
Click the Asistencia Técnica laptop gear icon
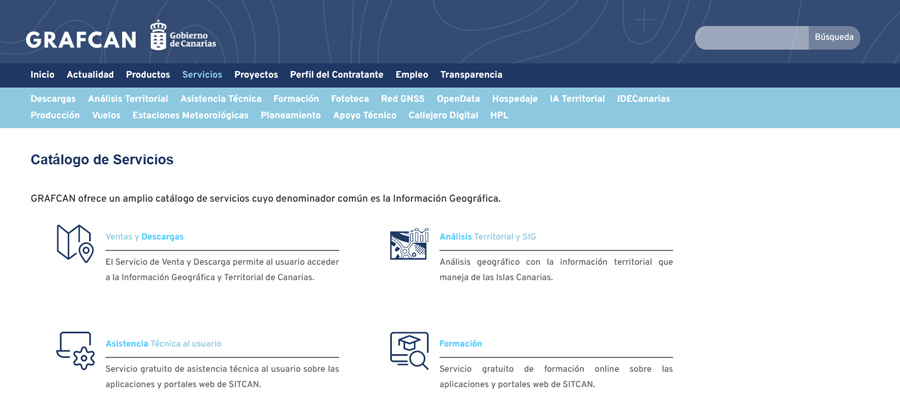pos(75,351)
